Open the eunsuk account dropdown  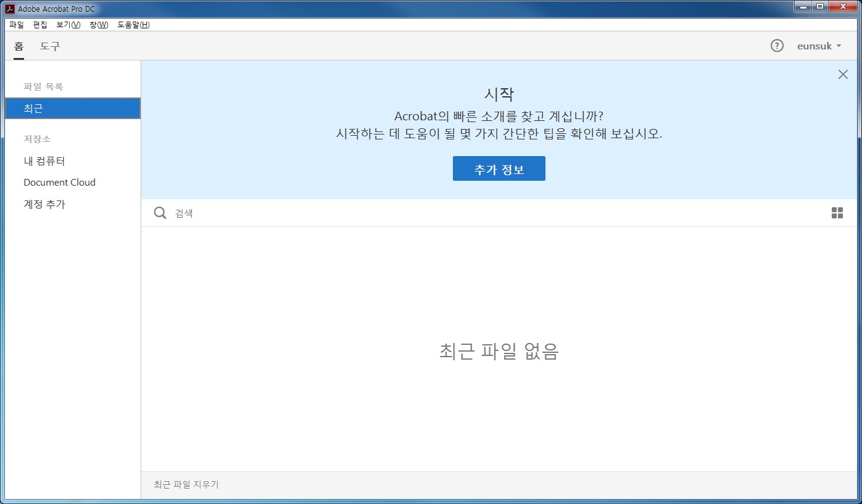tap(819, 46)
